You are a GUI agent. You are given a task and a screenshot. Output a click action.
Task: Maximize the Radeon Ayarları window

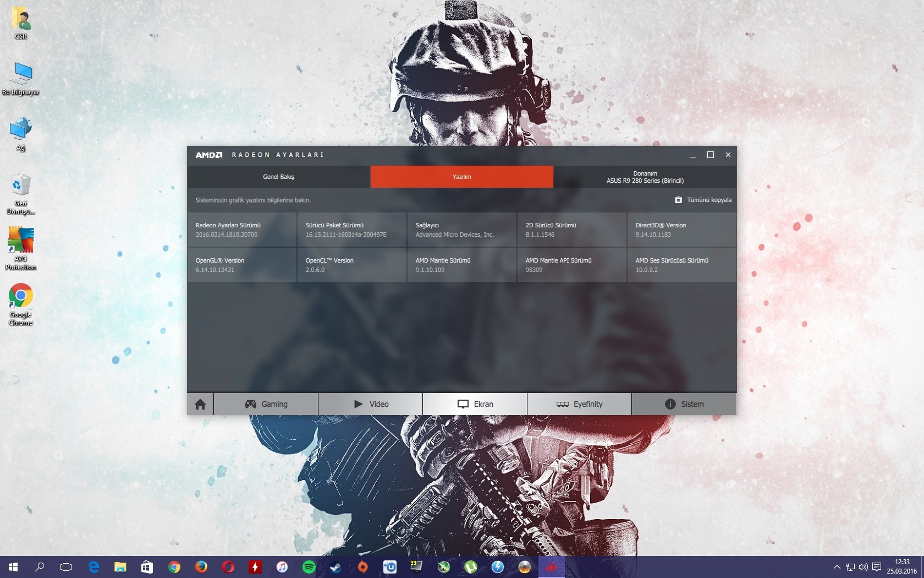[x=711, y=155]
